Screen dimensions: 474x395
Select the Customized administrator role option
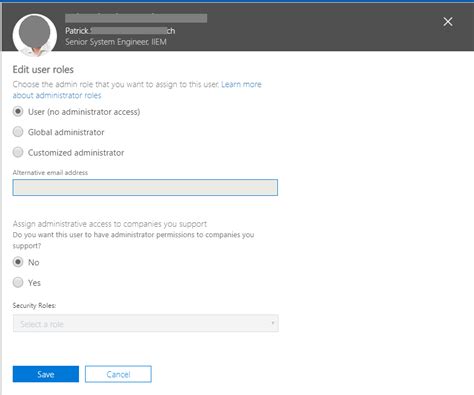click(x=18, y=152)
